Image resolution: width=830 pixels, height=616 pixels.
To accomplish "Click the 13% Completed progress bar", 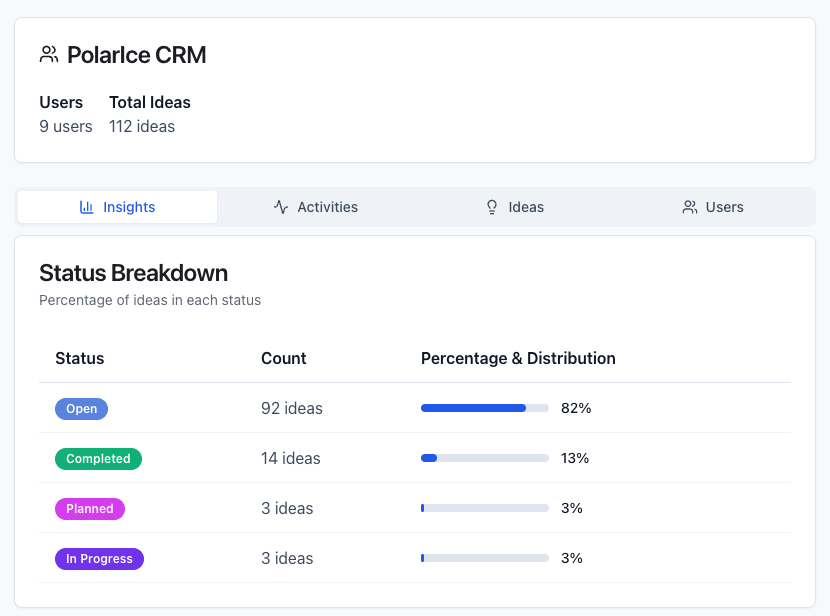I will pyautogui.click(x=485, y=458).
